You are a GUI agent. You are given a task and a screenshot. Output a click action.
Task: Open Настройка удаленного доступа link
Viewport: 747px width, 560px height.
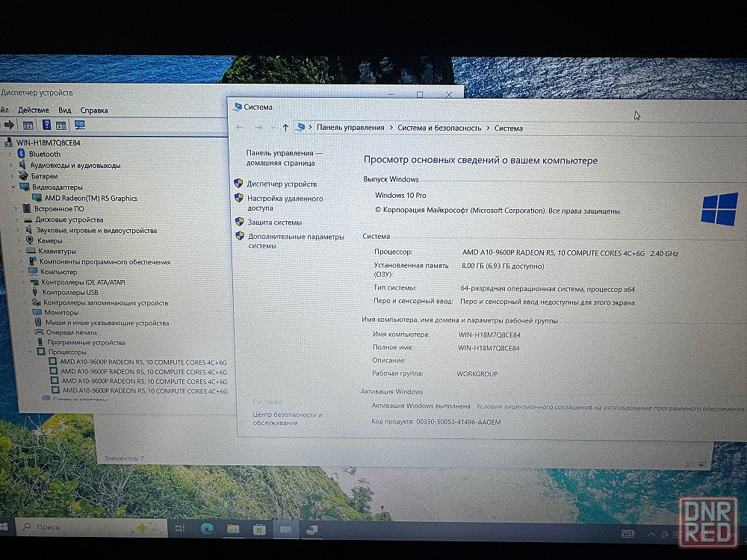click(x=285, y=203)
